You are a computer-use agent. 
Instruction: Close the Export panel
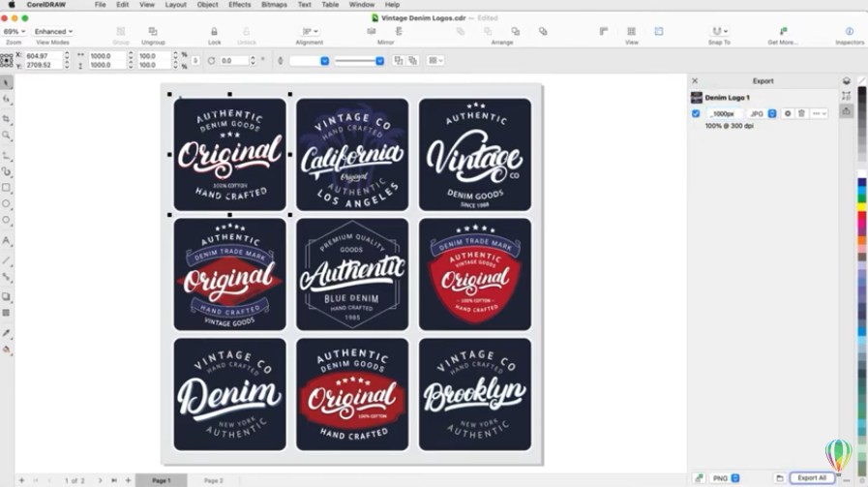[695, 81]
